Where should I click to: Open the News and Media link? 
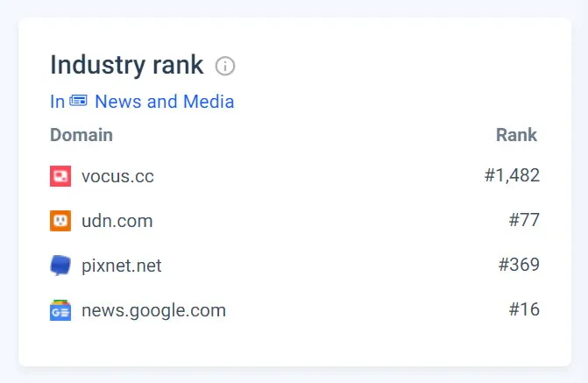(x=164, y=102)
